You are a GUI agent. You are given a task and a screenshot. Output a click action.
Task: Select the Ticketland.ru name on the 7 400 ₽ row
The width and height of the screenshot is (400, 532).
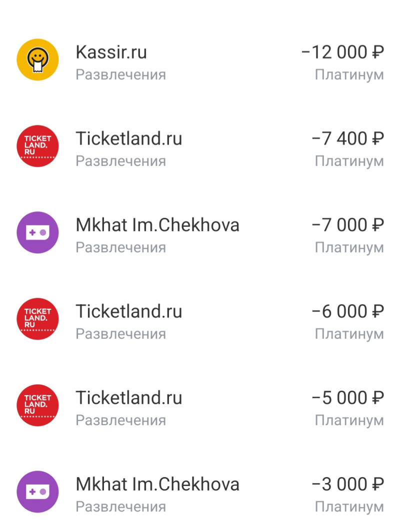(x=128, y=138)
